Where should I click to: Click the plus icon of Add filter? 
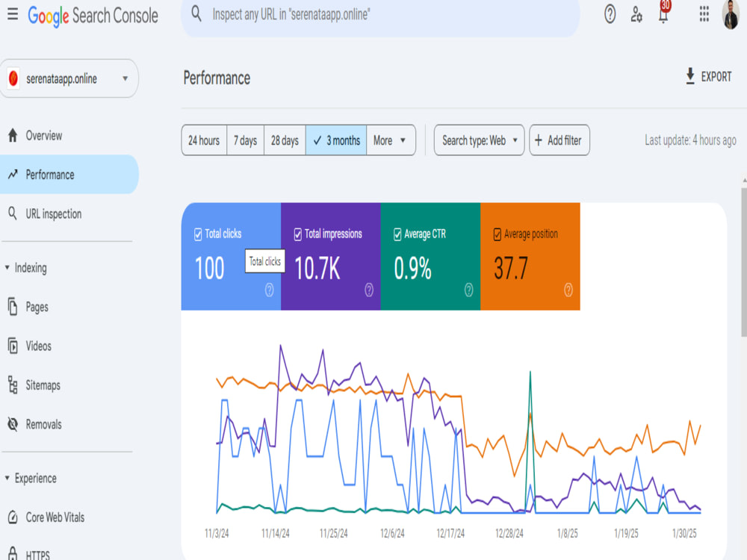coord(539,140)
